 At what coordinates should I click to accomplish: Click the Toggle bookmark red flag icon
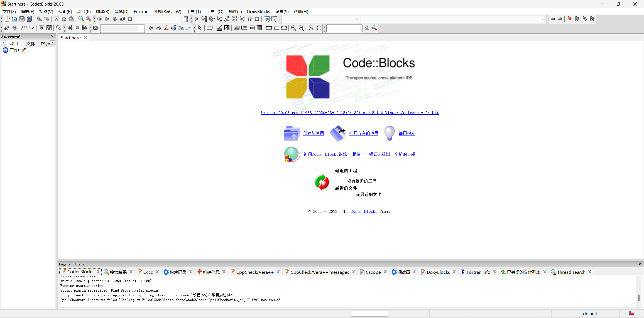tap(570, 19)
